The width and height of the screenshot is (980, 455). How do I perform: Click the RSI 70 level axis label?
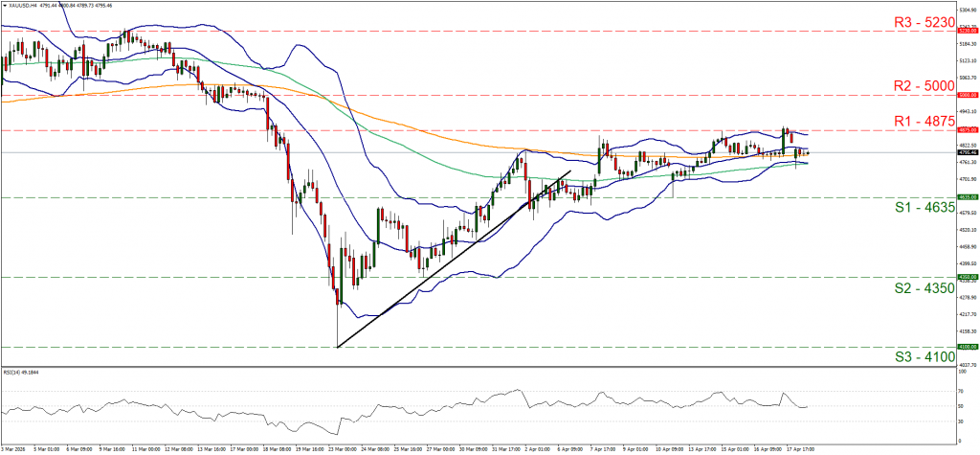[960, 391]
